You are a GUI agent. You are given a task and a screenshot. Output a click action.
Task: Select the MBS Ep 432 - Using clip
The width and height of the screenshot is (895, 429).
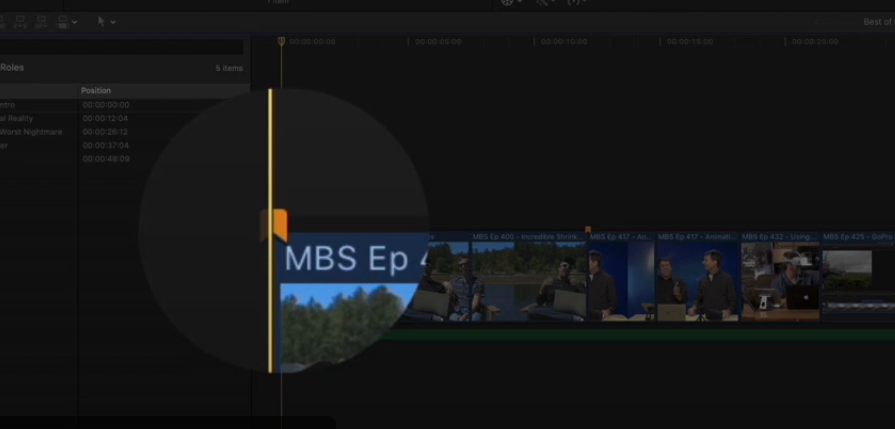[x=780, y=277]
